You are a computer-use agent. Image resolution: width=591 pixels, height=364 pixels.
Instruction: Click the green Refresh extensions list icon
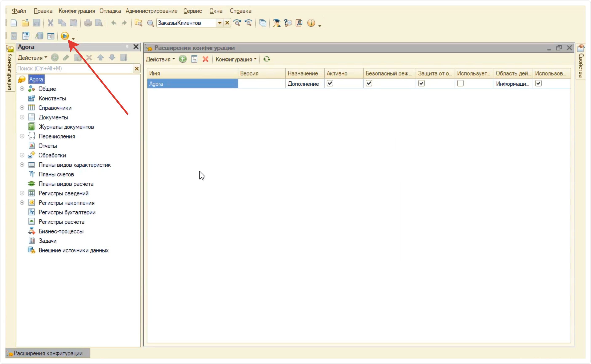(x=267, y=59)
